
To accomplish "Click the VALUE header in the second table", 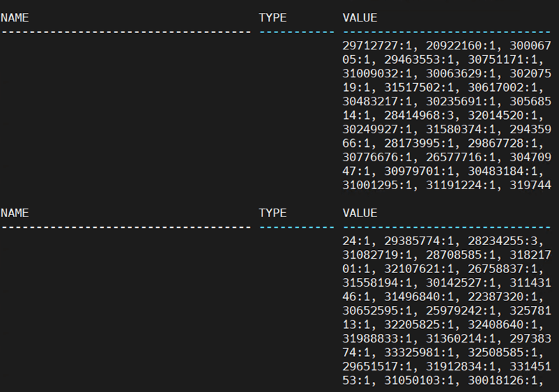I will click(x=360, y=213).
